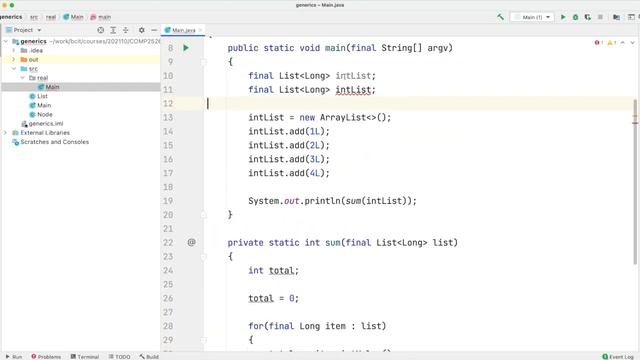Open the Project view dropdown
640x360 pixels.
pos(24,30)
